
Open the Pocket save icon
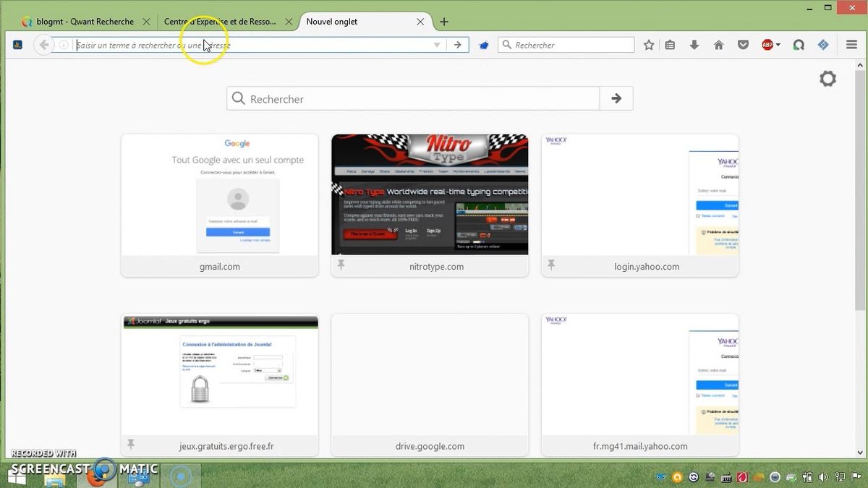743,45
